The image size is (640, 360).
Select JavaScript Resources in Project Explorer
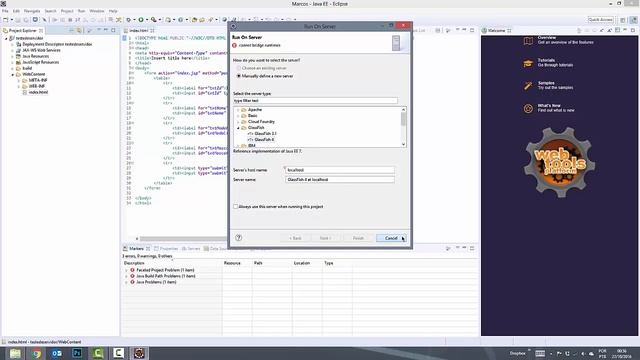point(40,62)
